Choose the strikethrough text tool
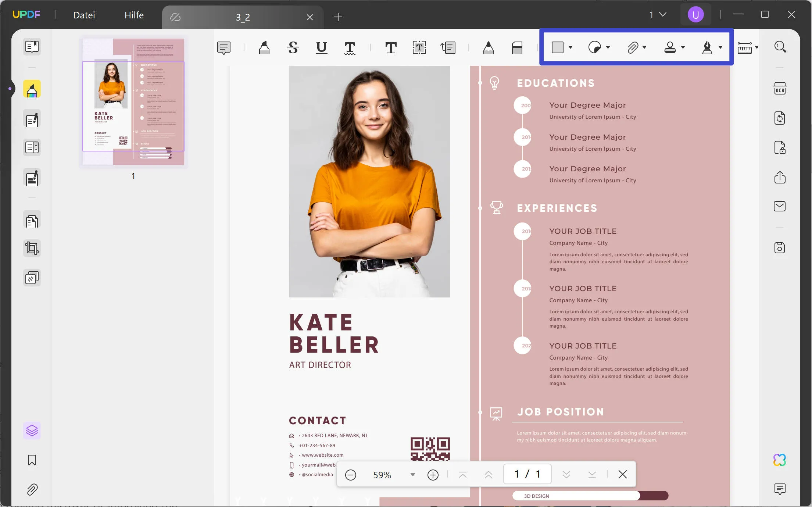 [x=293, y=47]
